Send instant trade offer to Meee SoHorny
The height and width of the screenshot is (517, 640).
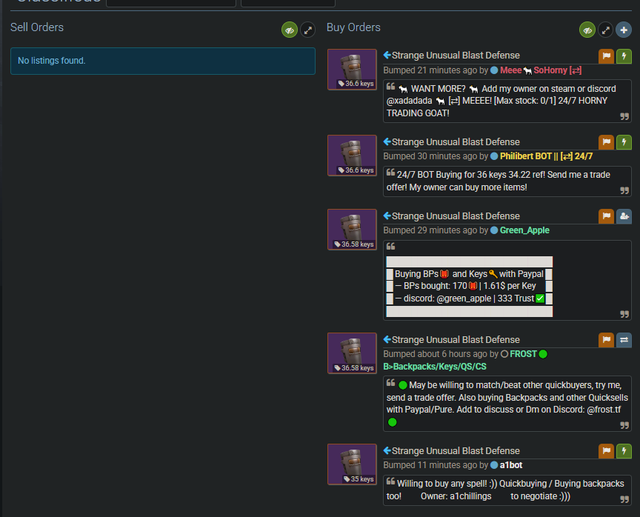click(x=624, y=56)
